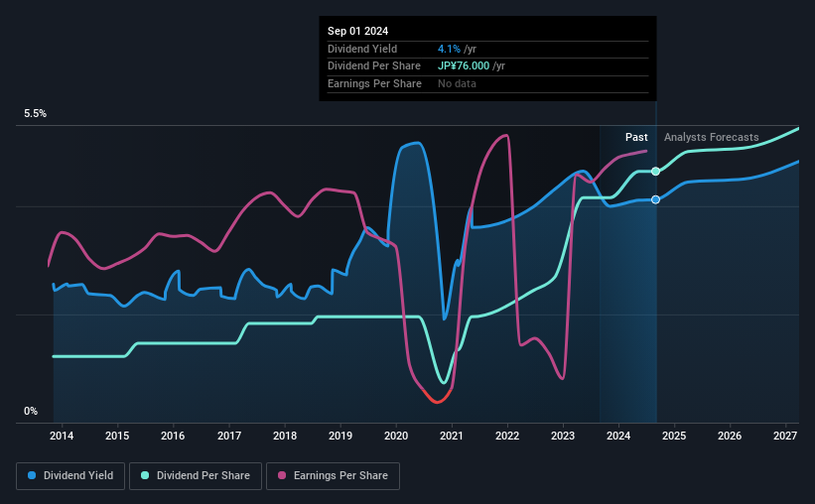The height and width of the screenshot is (504, 815).
Task: Select the blue dividend yield data point
Action: [656, 199]
